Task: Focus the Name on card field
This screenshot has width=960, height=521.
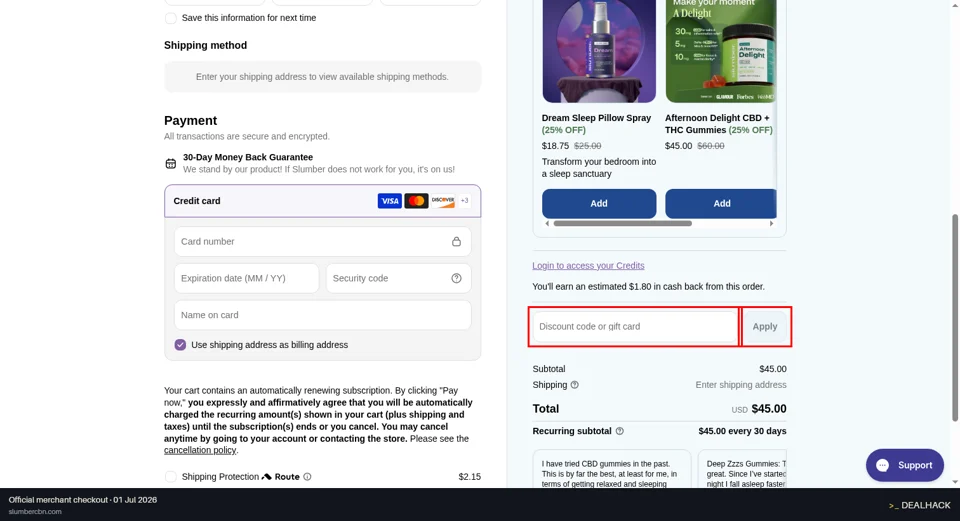Action: pyautogui.click(x=323, y=315)
